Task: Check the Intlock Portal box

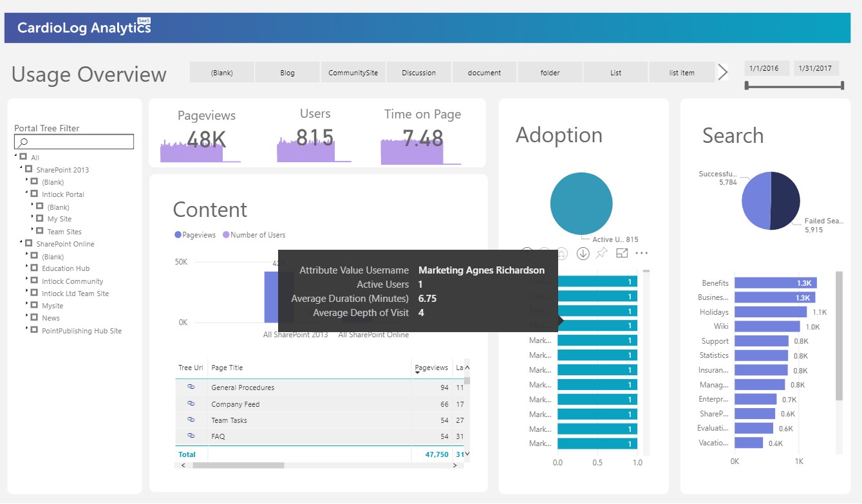Action: point(35,194)
